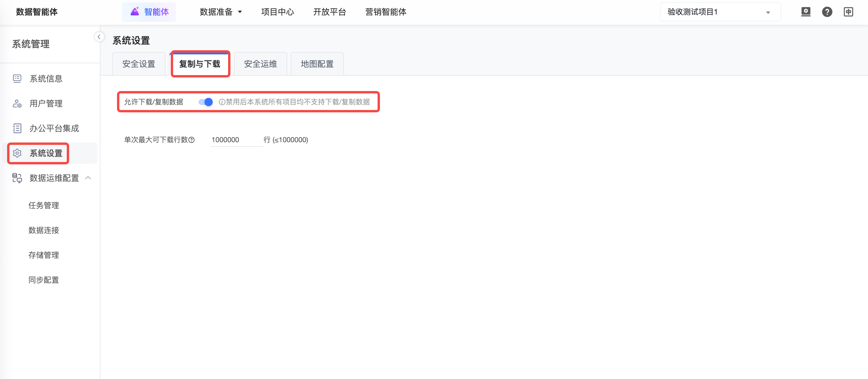Open 同步配置 submenu item

coord(44,280)
